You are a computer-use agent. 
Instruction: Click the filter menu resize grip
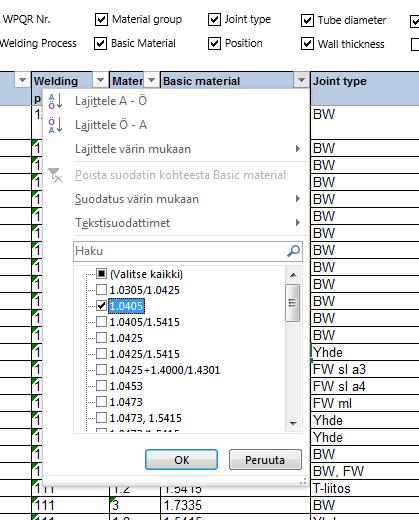click(x=303, y=482)
